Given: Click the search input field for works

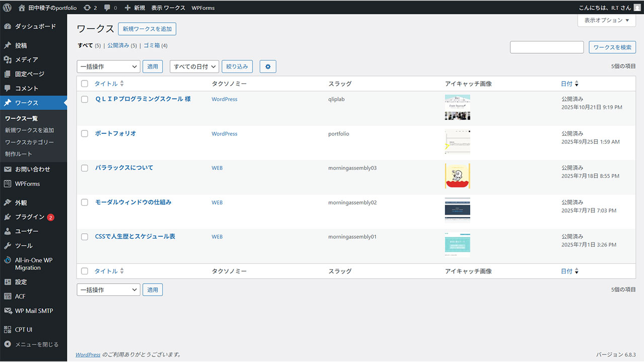Looking at the screenshot, I should tap(546, 47).
